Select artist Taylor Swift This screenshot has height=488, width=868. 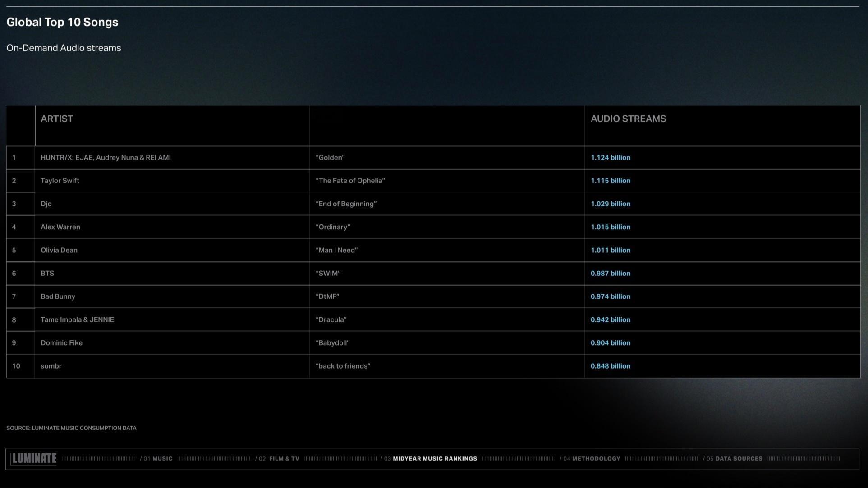pos(60,181)
